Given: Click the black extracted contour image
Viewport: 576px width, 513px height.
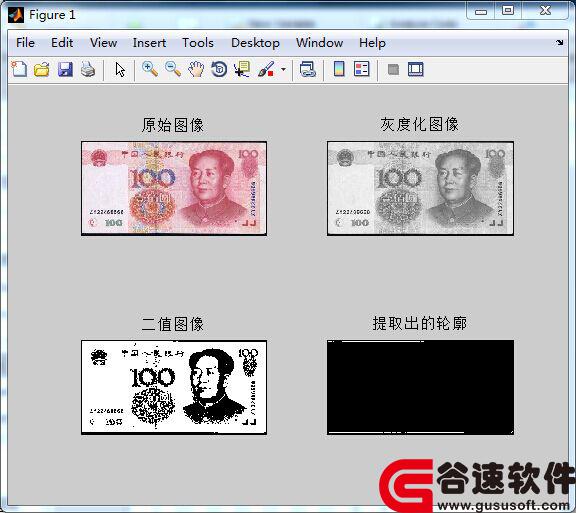Looking at the screenshot, I should point(420,387).
